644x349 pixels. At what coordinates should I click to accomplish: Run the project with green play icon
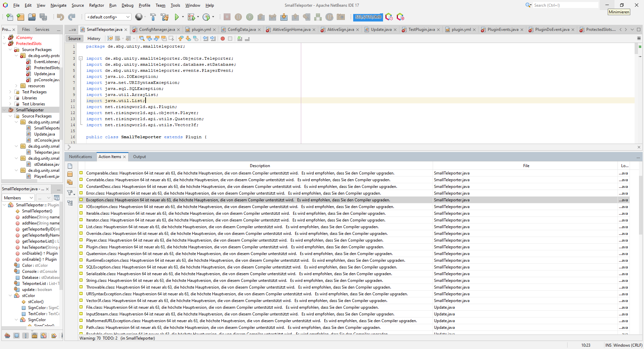coord(177,17)
